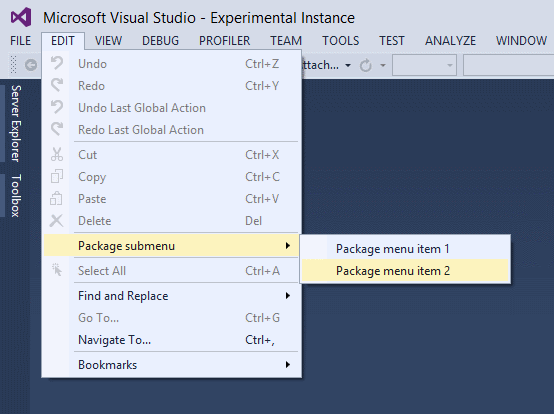Open the Attach button dropdown arrow
The width and height of the screenshot is (554, 414).
348,65
